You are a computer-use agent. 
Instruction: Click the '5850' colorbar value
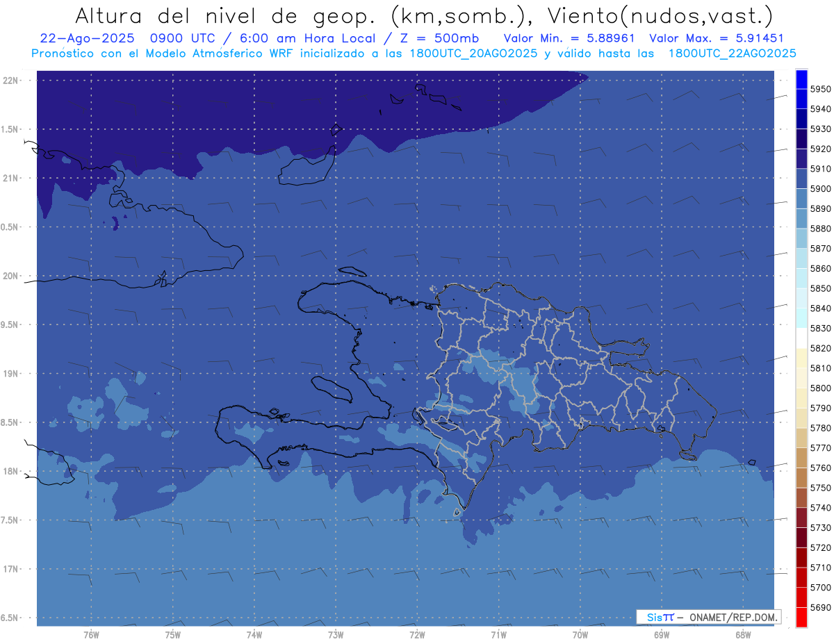click(x=821, y=288)
